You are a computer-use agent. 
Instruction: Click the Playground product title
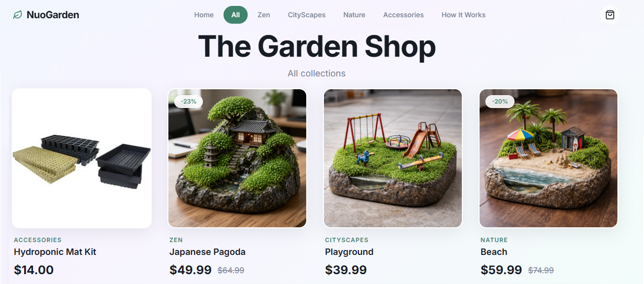point(349,252)
